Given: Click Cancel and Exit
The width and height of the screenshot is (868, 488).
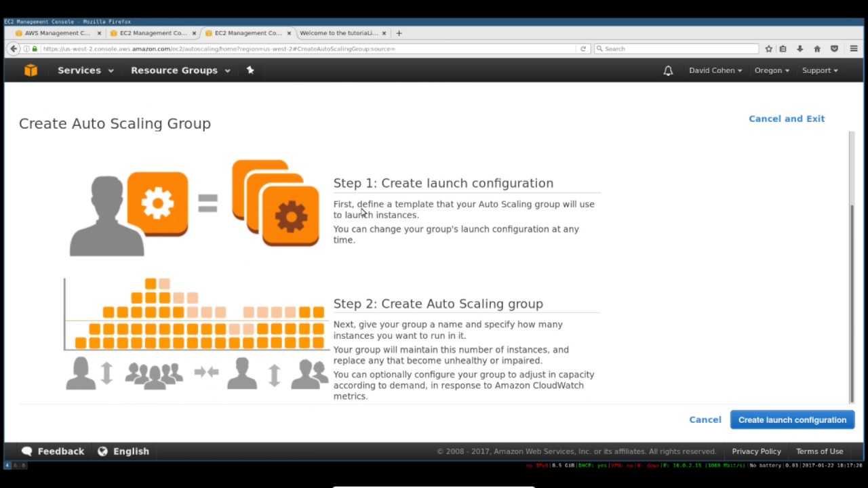Looking at the screenshot, I should pos(787,119).
